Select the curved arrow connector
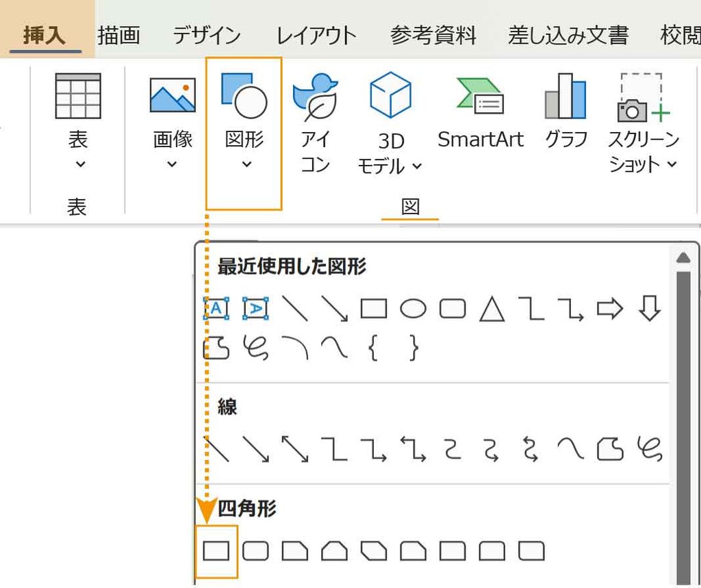This screenshot has width=701, height=588. (492, 449)
